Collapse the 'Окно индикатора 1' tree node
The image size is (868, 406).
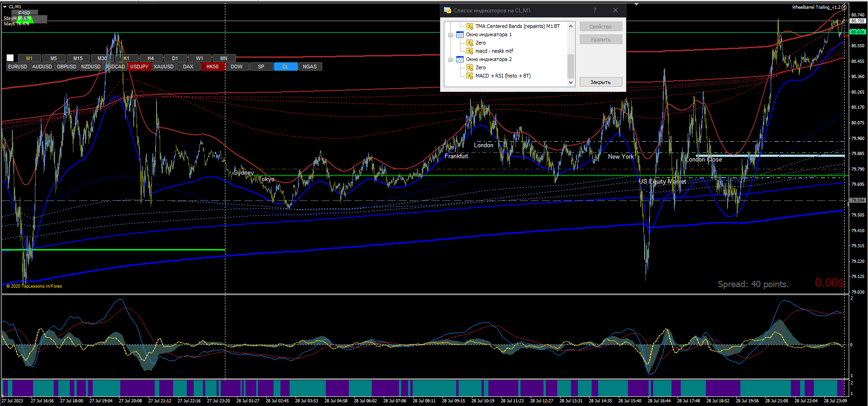(x=451, y=35)
